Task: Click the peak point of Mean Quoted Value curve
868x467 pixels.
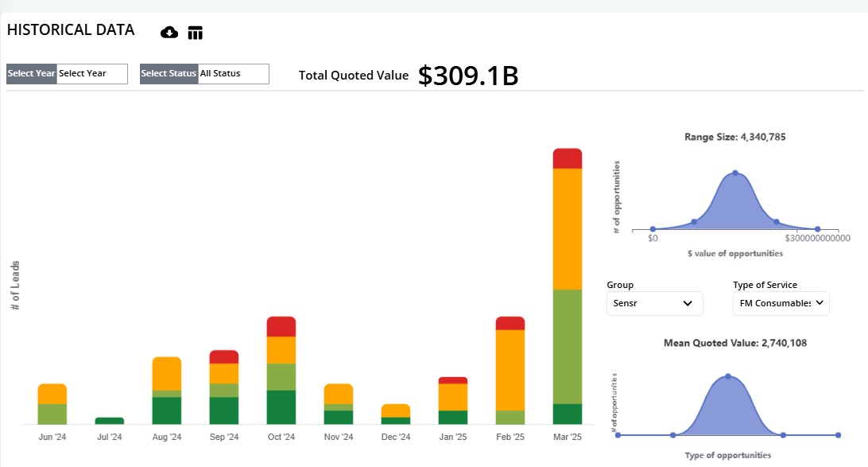Action: click(727, 376)
